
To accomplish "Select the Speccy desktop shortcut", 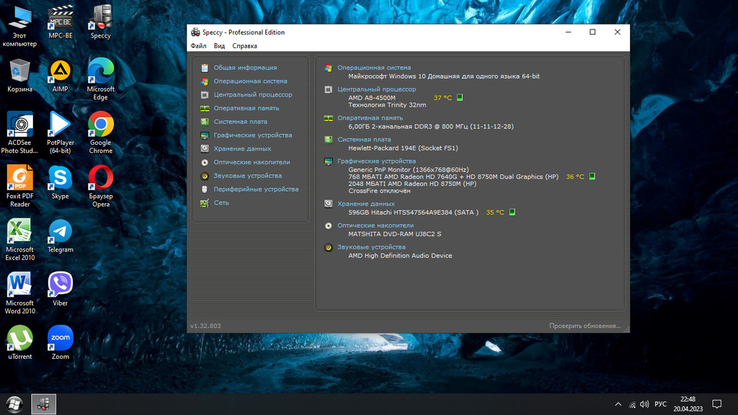I will click(x=101, y=22).
